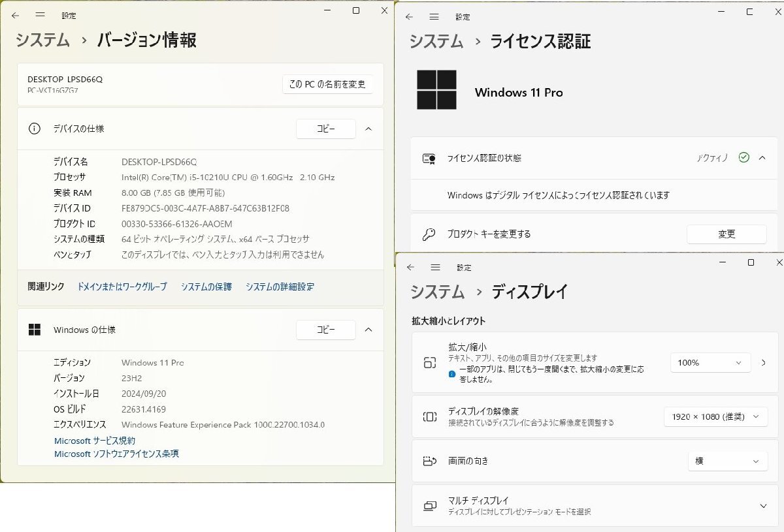Expand the マルチ ディスプレイ section
The width and height of the screenshot is (784, 532).
tap(762, 506)
